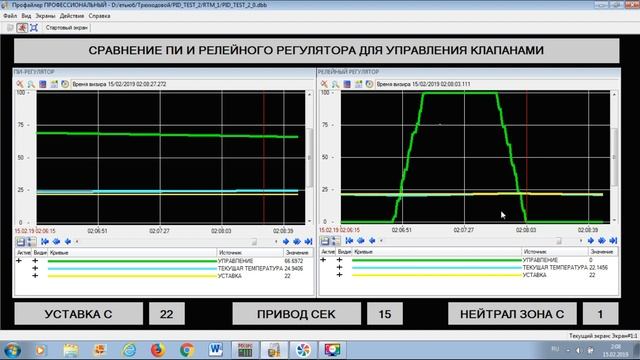Open Google Chrome from the taskbar
The width and height of the screenshot is (640, 360).
tap(187, 350)
